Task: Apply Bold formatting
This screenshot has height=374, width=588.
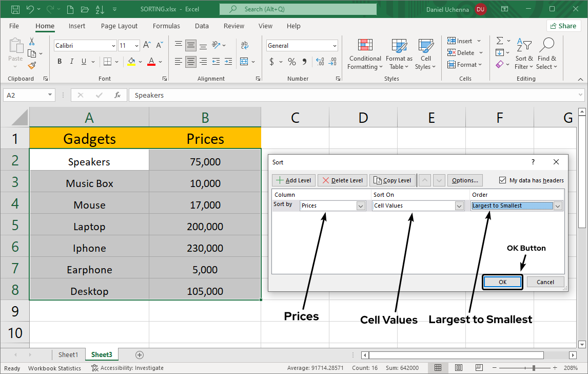Action: click(59, 61)
